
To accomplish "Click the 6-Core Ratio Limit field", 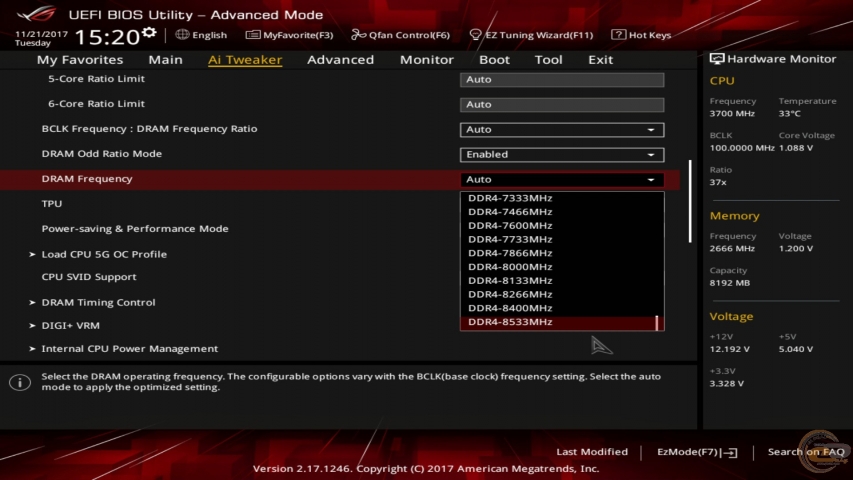I will (x=562, y=104).
